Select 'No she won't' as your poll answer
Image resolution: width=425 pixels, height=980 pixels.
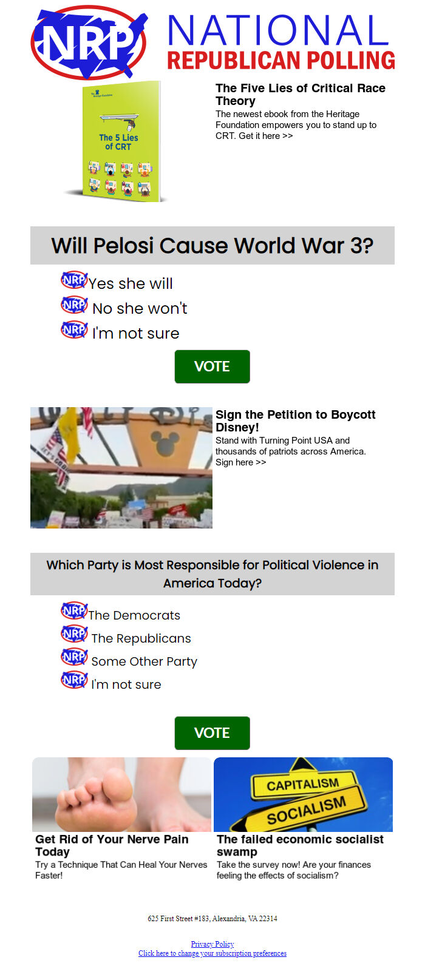coord(139,308)
